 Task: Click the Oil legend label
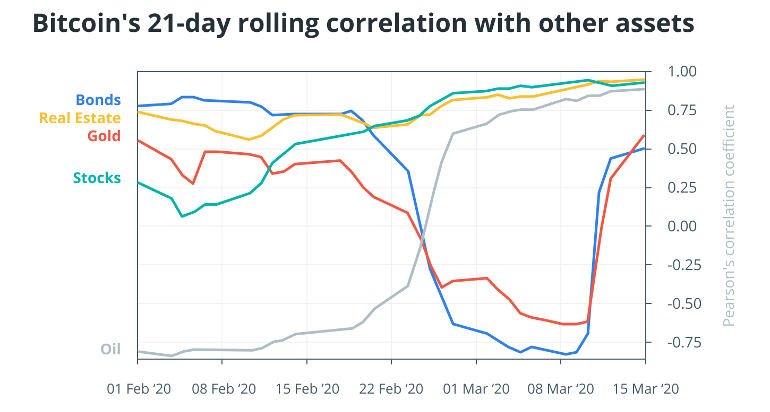click(110, 349)
